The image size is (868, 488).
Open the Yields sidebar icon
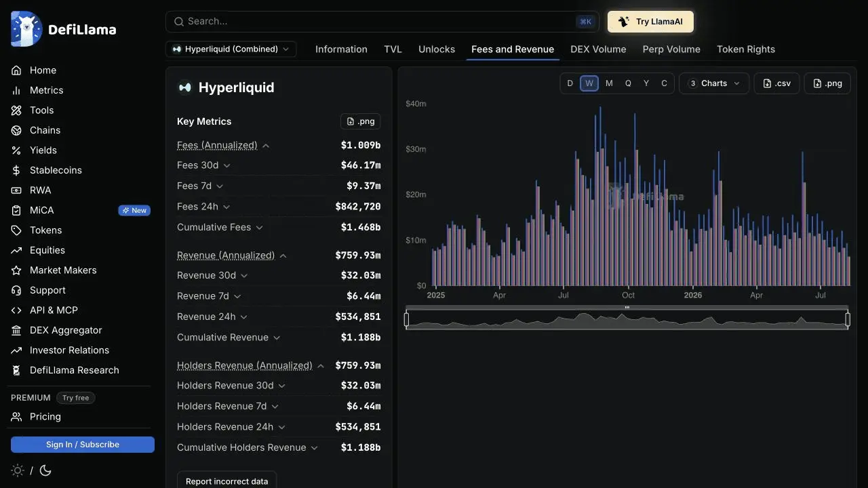16,150
